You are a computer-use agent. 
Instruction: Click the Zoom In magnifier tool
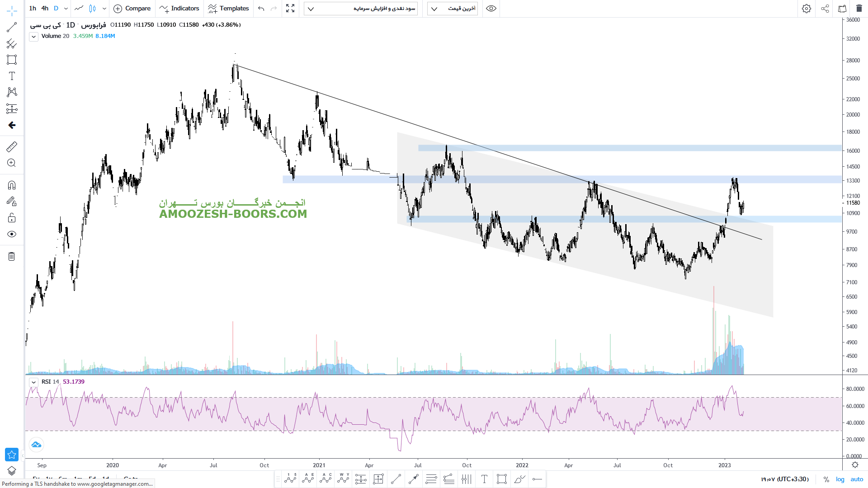click(12, 163)
